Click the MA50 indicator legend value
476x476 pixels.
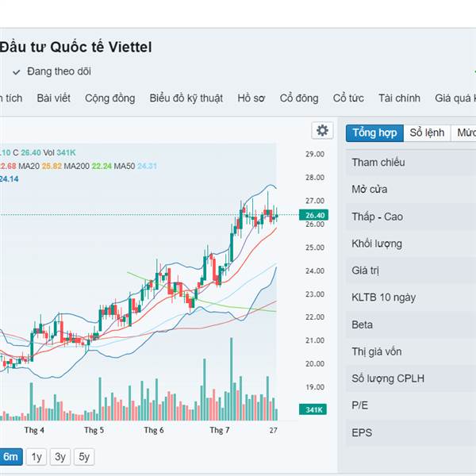click(x=147, y=166)
